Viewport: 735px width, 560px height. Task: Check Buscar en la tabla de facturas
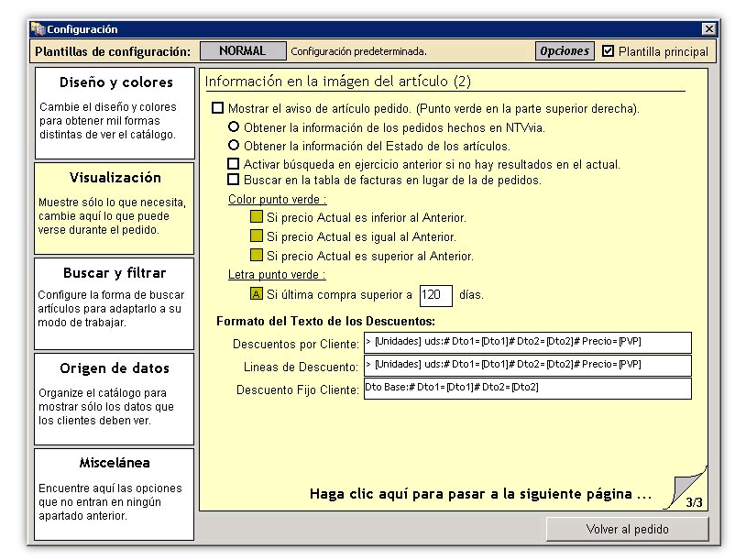tap(233, 180)
